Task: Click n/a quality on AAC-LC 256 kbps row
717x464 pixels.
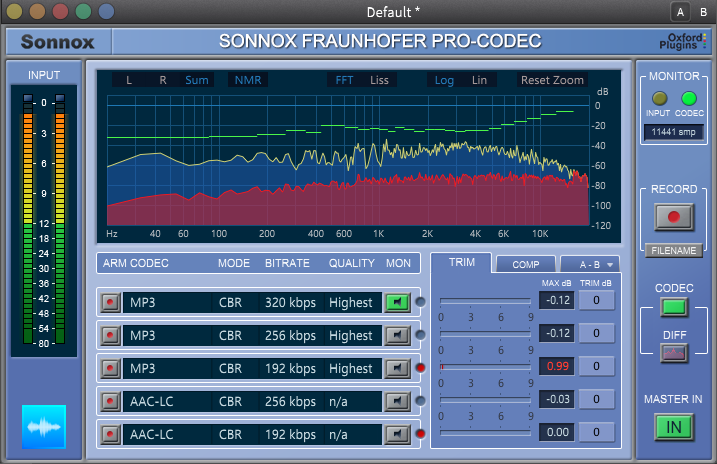Action: 353,401
